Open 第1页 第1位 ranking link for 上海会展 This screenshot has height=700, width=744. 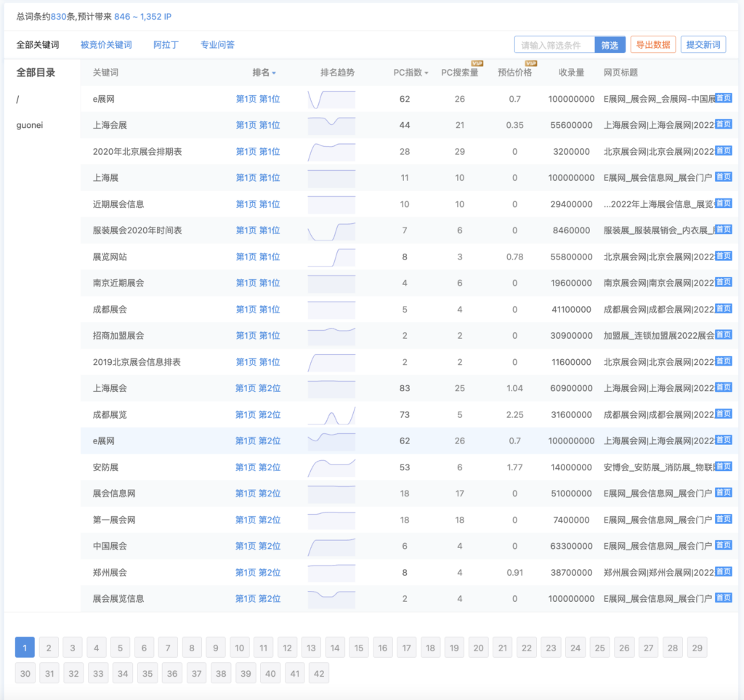(x=258, y=125)
